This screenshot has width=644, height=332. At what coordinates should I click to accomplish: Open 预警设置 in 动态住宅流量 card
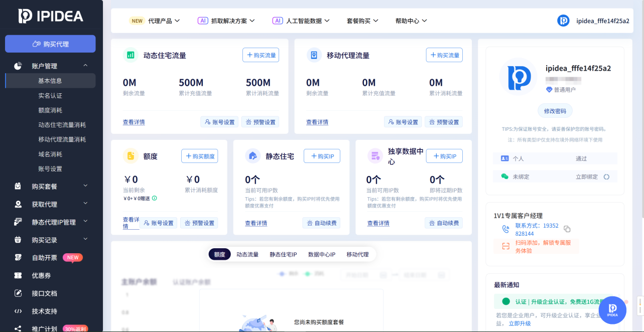coord(261,122)
